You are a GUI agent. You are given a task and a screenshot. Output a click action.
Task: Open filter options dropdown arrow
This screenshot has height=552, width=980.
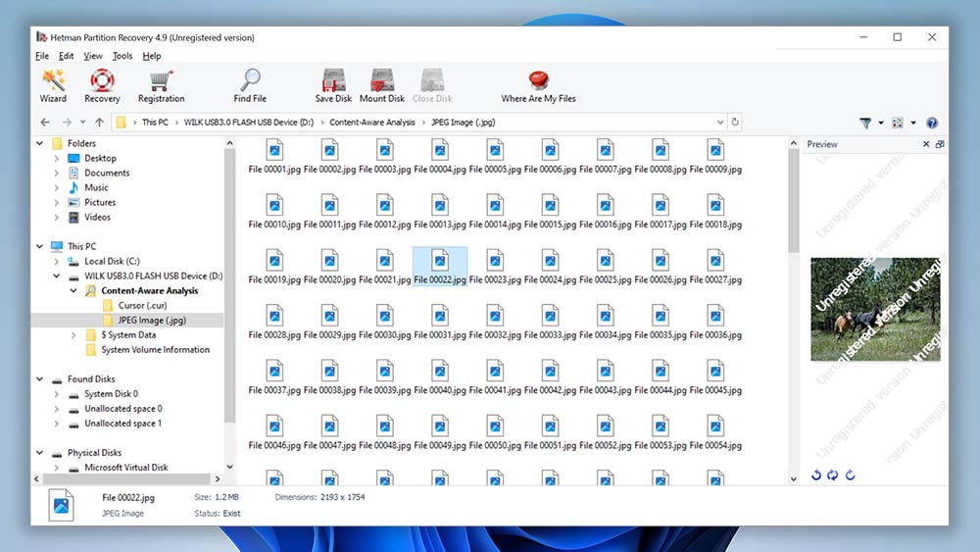coord(881,124)
